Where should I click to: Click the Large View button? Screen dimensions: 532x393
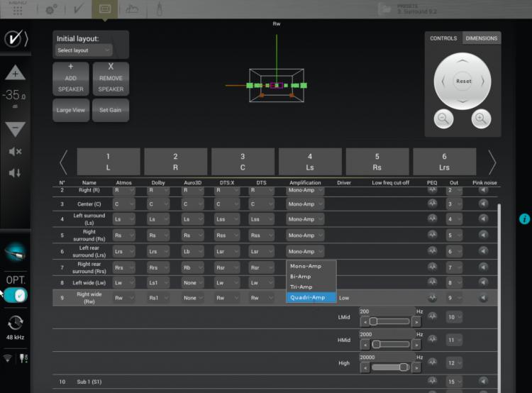70,110
